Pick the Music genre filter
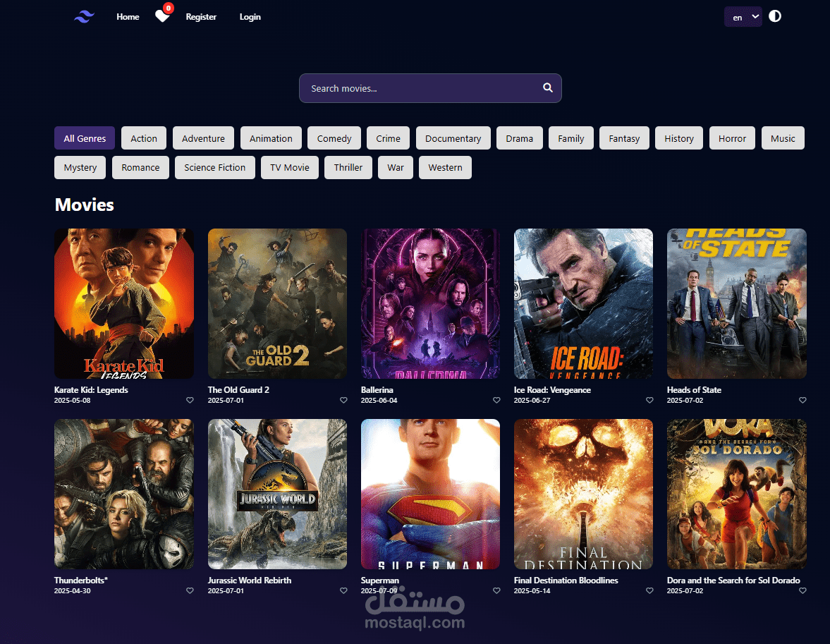Image resolution: width=830 pixels, height=644 pixels. coord(783,138)
